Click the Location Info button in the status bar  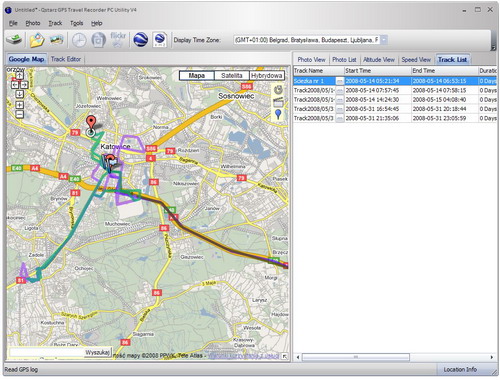click(460, 370)
